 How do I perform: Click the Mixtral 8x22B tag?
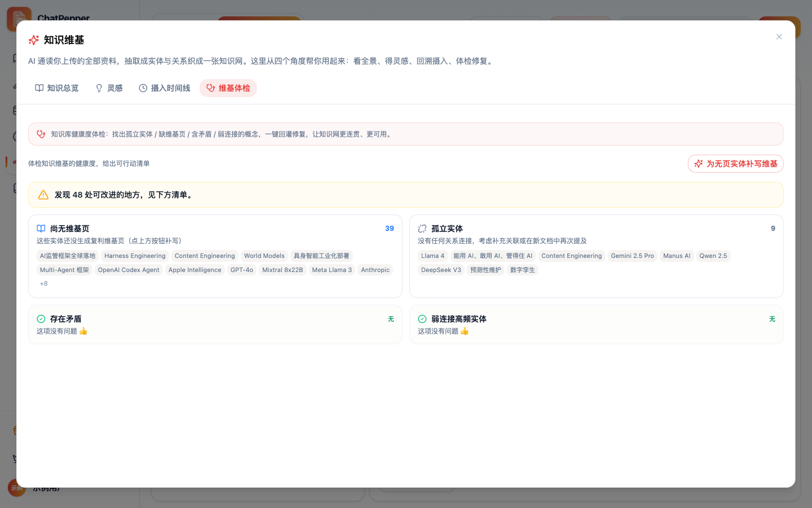tap(283, 270)
